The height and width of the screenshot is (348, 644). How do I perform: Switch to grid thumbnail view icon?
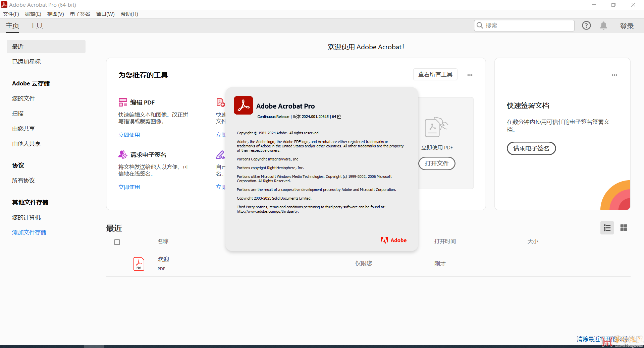(x=624, y=228)
